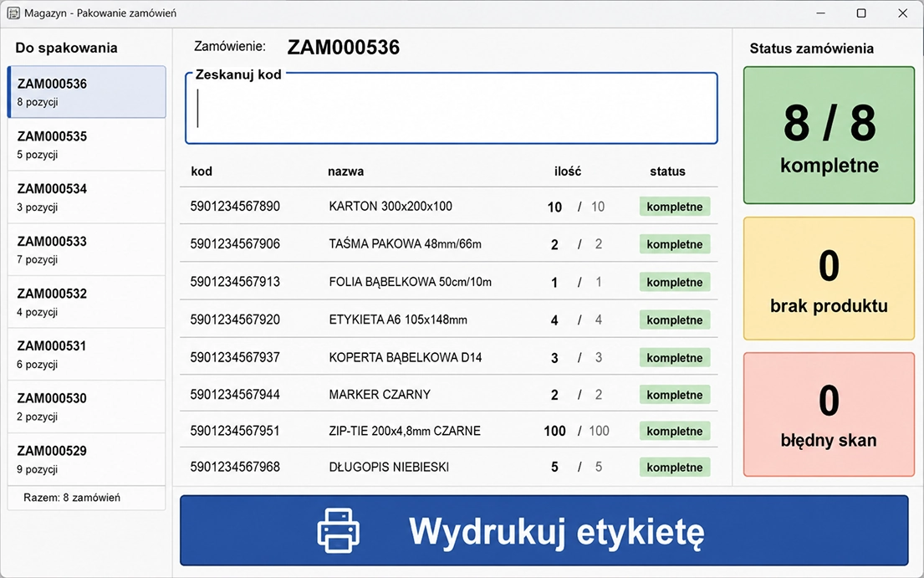Click the 'kompletne' badge for KARTON row
The height and width of the screenshot is (578, 924).
coord(675,207)
